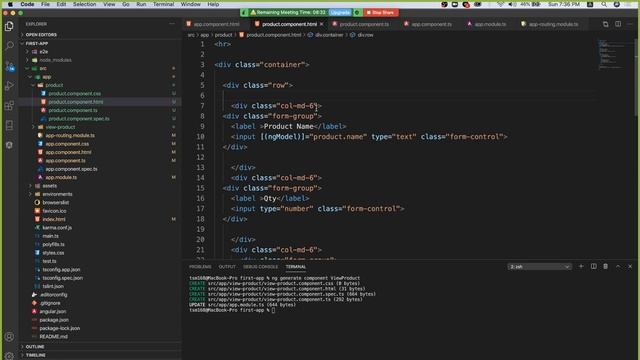The height and width of the screenshot is (360, 640).
Task: Expand the TIMELINE section
Action: pos(100,355)
